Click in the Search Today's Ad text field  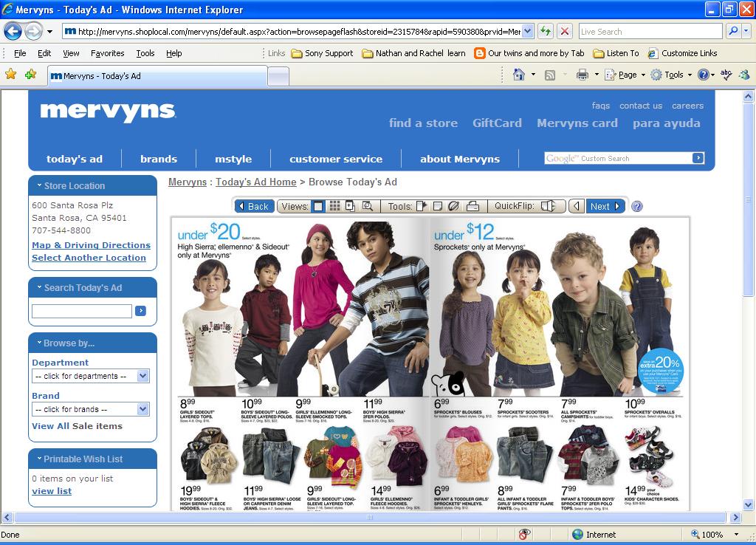(81, 311)
